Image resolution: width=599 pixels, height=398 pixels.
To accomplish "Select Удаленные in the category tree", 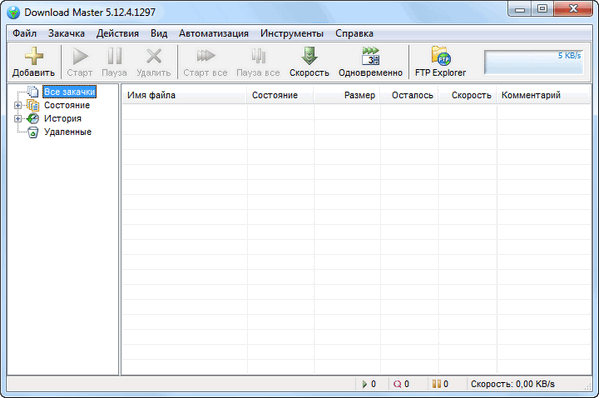I will [68, 132].
